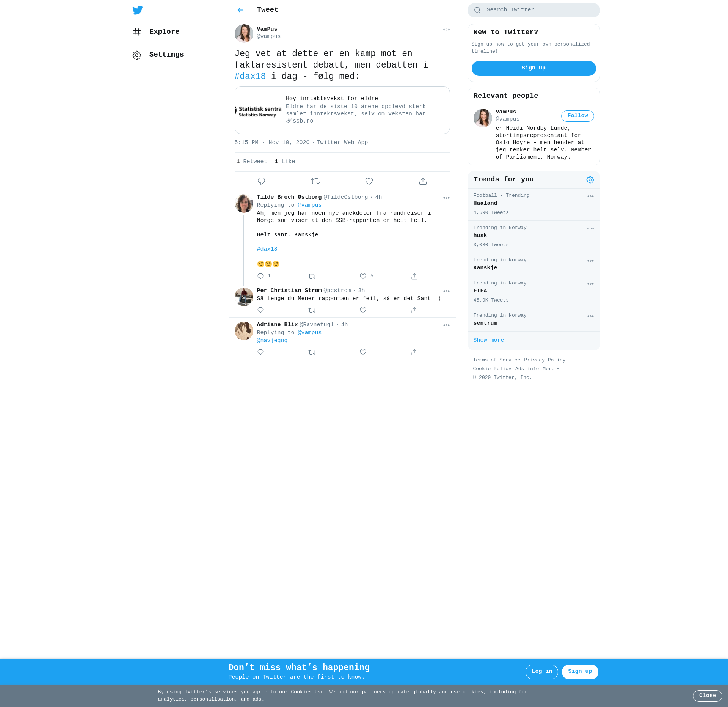The height and width of the screenshot is (707, 728).
Task: Like Tilde Broch Østborg's reply
Action: (x=363, y=276)
